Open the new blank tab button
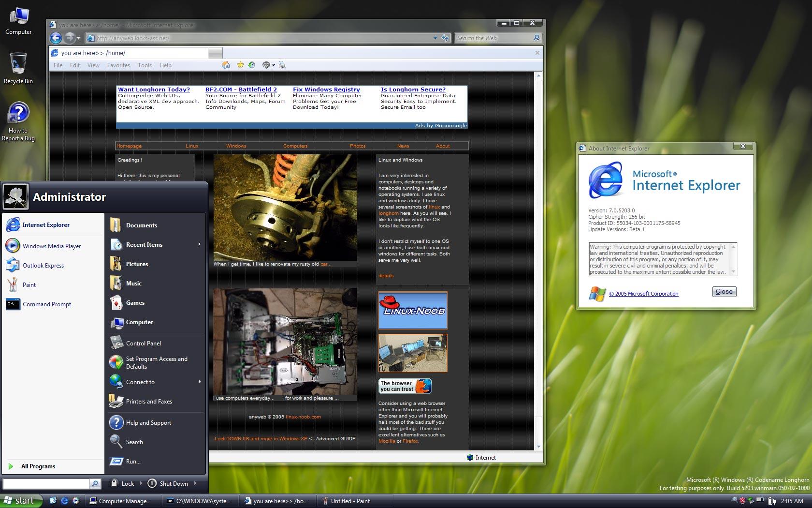812x508 pixels. point(215,53)
